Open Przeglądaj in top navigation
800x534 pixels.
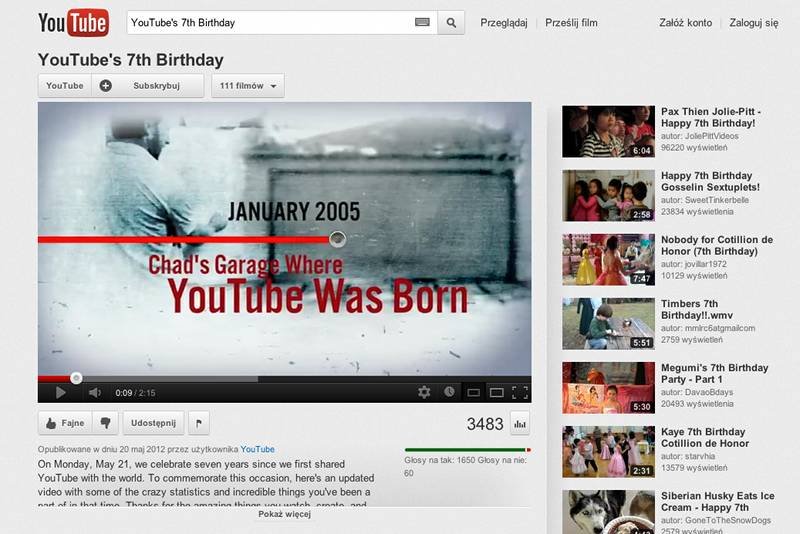[504, 22]
